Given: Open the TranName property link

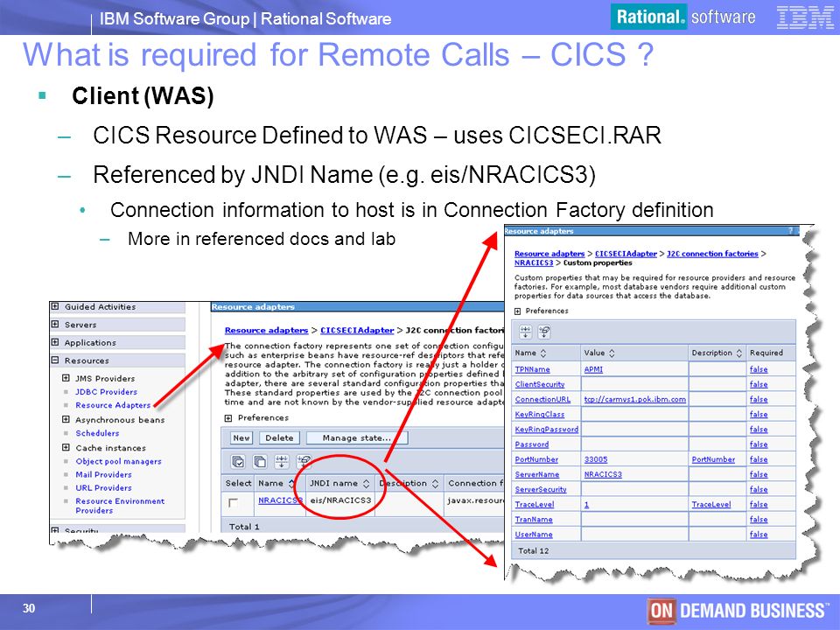Looking at the screenshot, I should 534,520.
